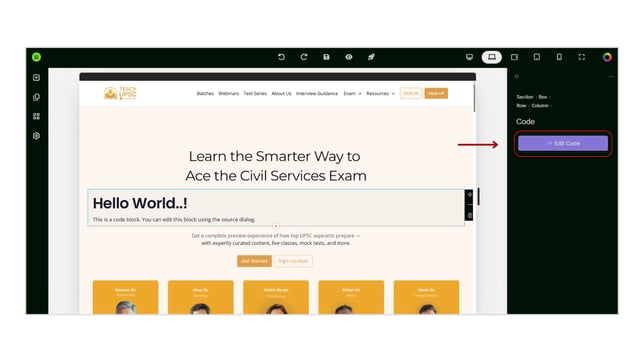This screenshot has width=644, height=362.
Task: Click the move handle icon on code block toolbar
Action: point(469,195)
